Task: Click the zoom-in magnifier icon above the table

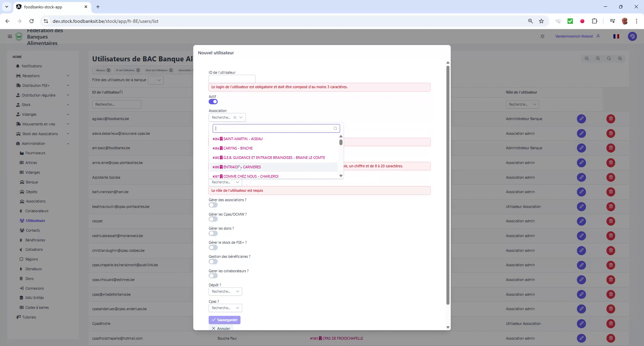Action: click(x=620, y=58)
